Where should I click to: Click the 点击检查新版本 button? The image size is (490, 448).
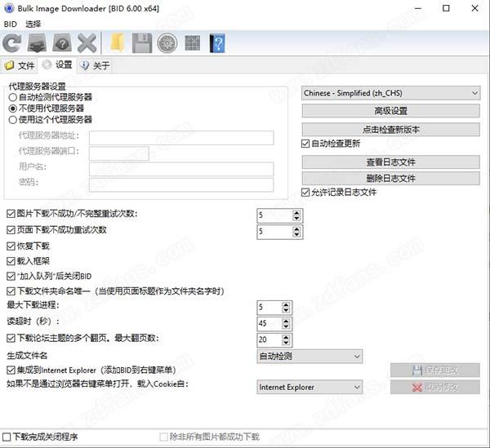point(390,130)
